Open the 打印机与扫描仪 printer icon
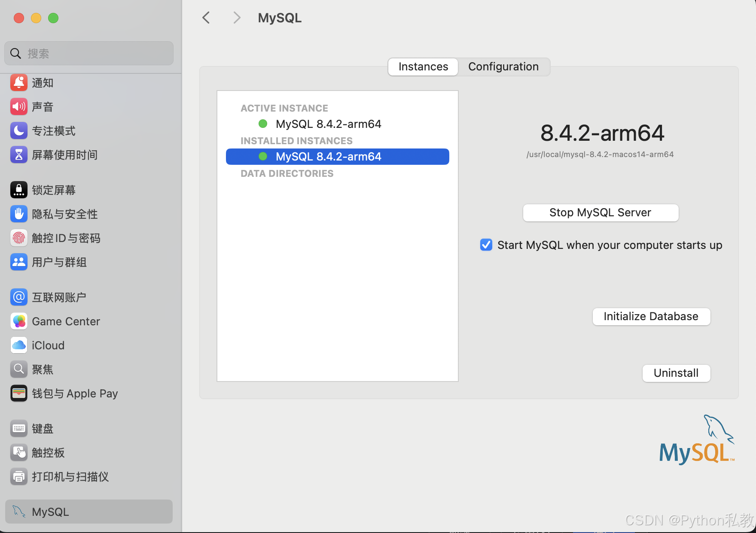Image resolution: width=756 pixels, height=533 pixels. 19,477
